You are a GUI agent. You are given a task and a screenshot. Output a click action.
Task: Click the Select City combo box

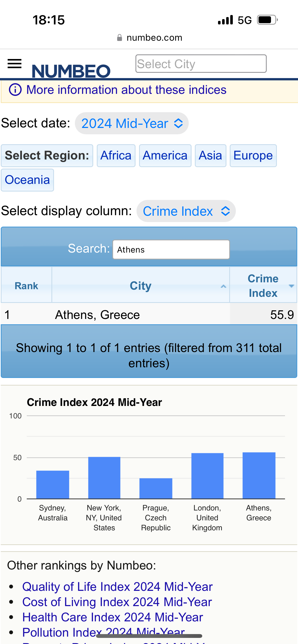pos(201,64)
